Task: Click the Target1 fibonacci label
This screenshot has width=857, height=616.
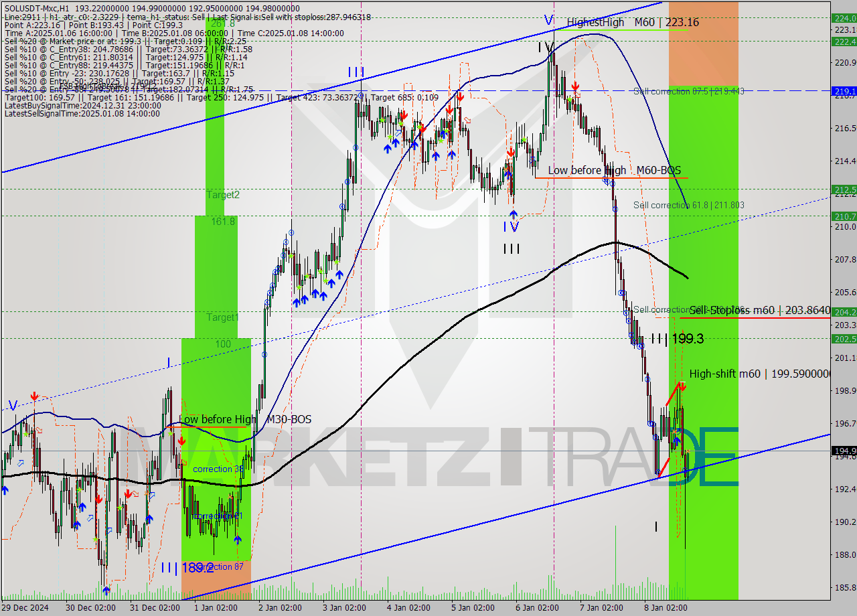Action: [222, 317]
